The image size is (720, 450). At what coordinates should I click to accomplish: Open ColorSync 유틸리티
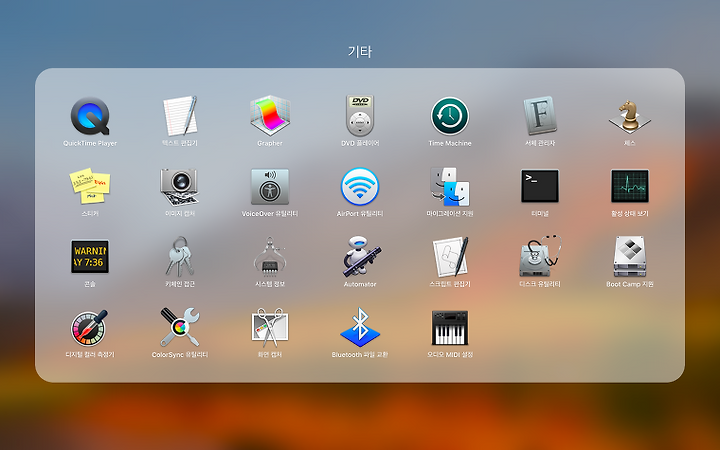(180, 327)
